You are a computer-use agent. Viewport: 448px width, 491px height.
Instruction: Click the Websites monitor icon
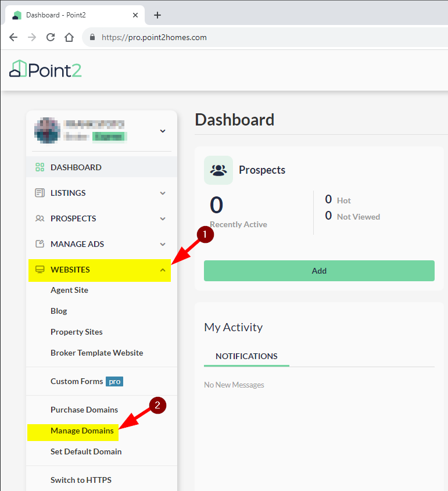(40, 270)
